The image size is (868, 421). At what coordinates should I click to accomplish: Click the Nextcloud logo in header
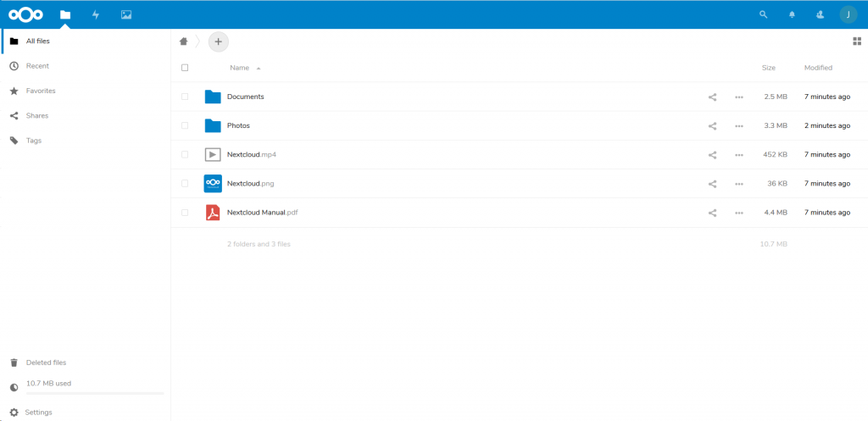pyautogui.click(x=26, y=14)
